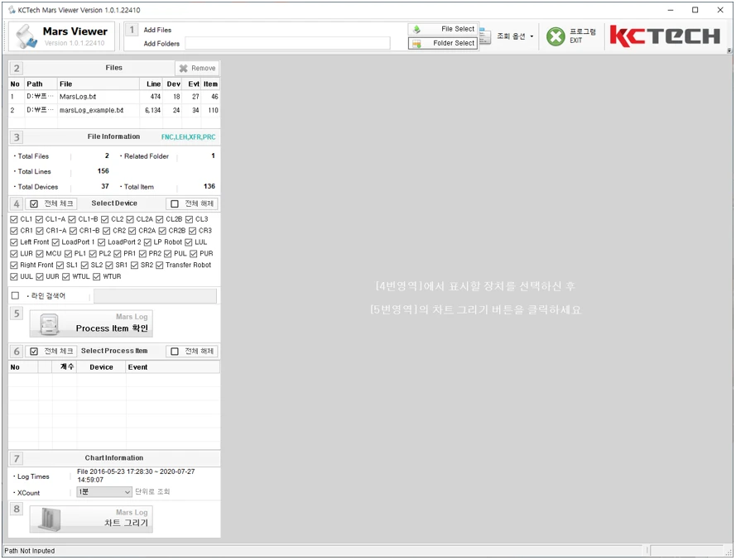The height and width of the screenshot is (560, 736).
Task: Click the KCTech brand logo
Action: coord(664,36)
